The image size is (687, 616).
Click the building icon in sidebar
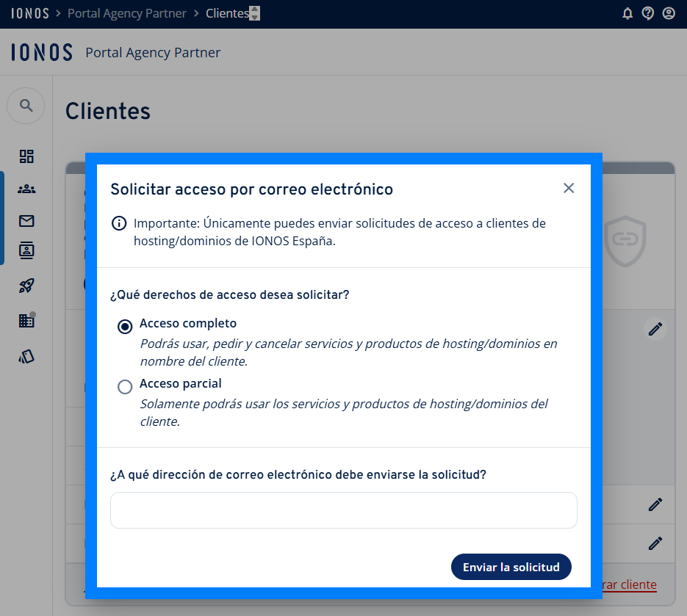(26, 320)
